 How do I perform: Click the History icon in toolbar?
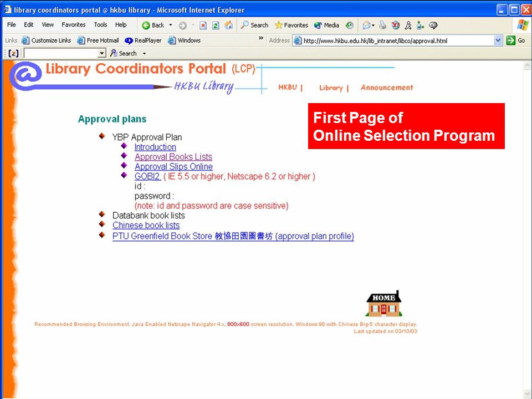(350, 25)
